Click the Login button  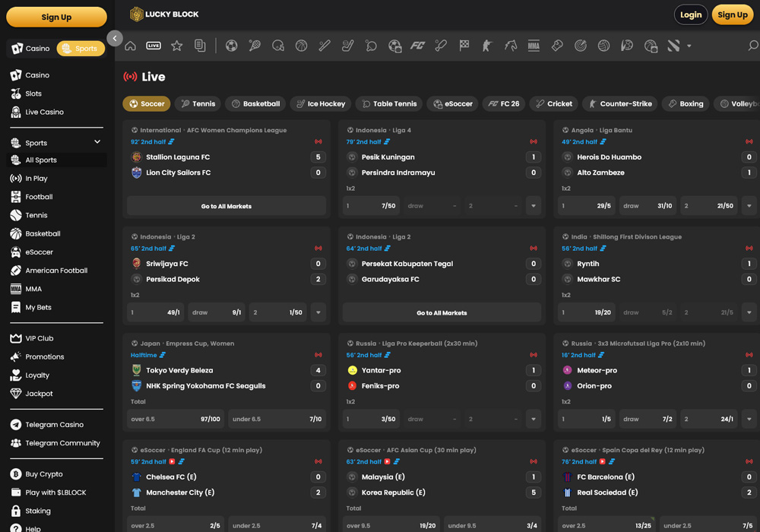click(690, 14)
